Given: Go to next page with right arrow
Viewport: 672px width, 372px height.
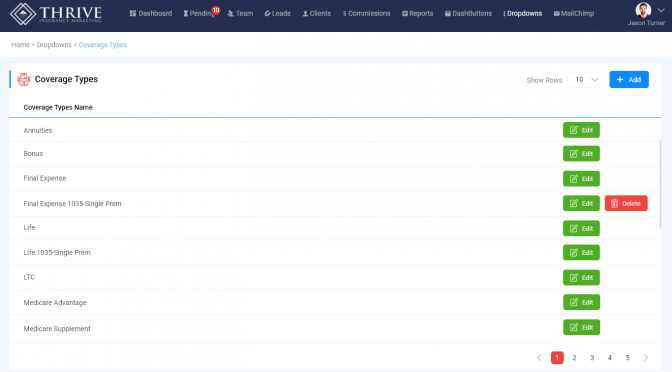Looking at the screenshot, I should coord(645,358).
